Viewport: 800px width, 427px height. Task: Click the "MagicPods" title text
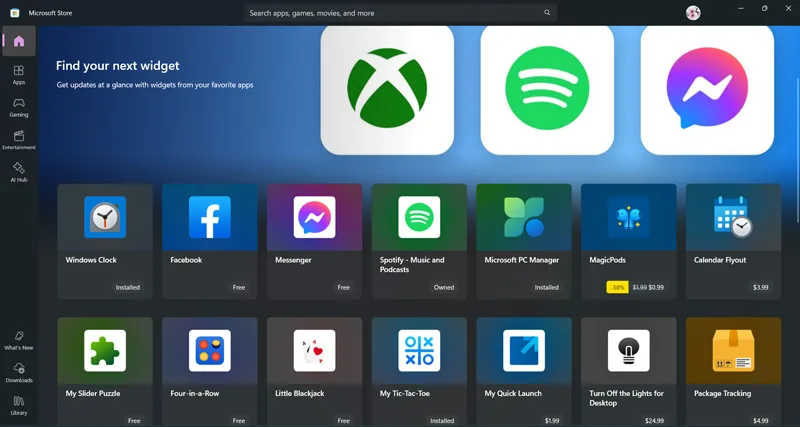click(607, 260)
